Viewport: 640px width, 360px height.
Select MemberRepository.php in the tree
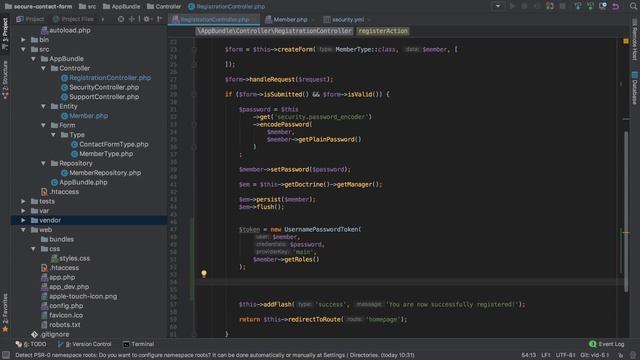100,173
